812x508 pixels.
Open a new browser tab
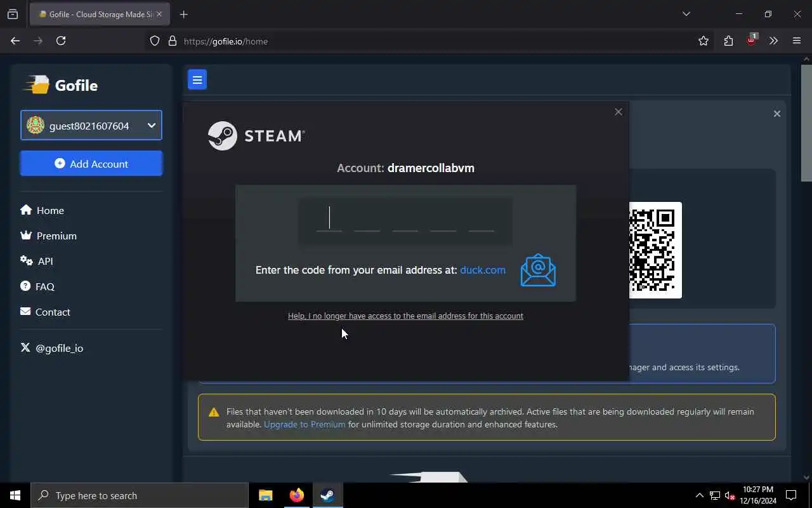(x=184, y=14)
